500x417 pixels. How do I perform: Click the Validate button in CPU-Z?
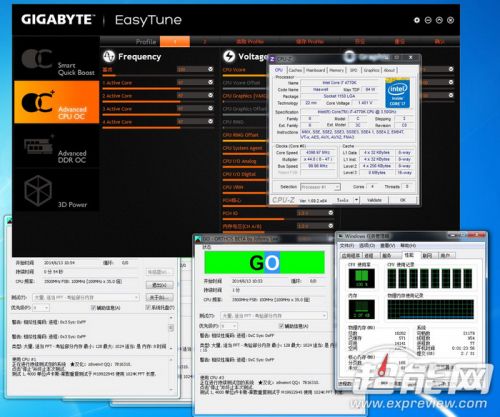click(374, 200)
